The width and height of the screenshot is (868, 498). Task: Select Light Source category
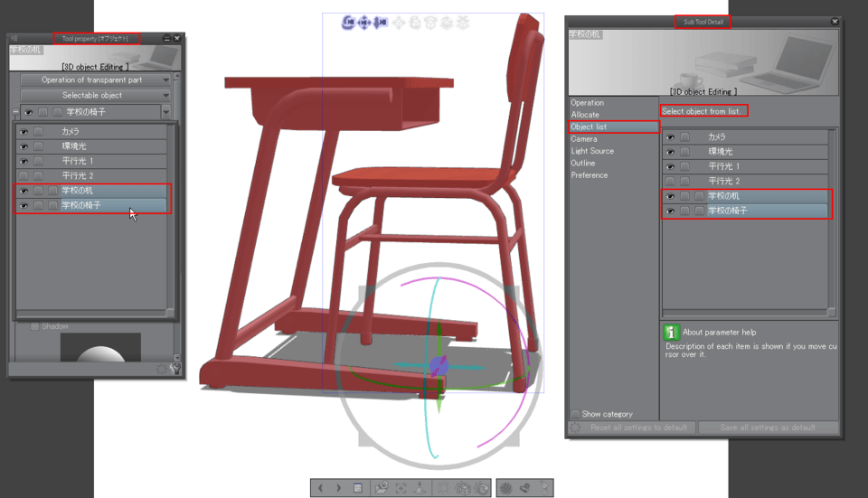click(x=592, y=151)
